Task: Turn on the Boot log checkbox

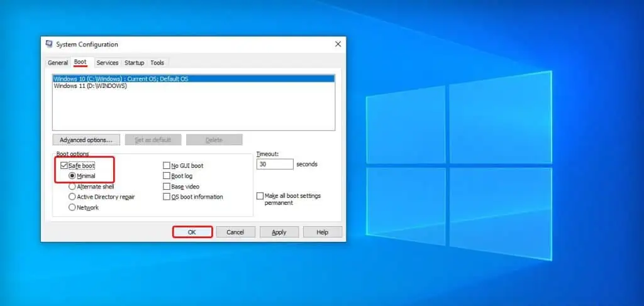Action: 167,176
